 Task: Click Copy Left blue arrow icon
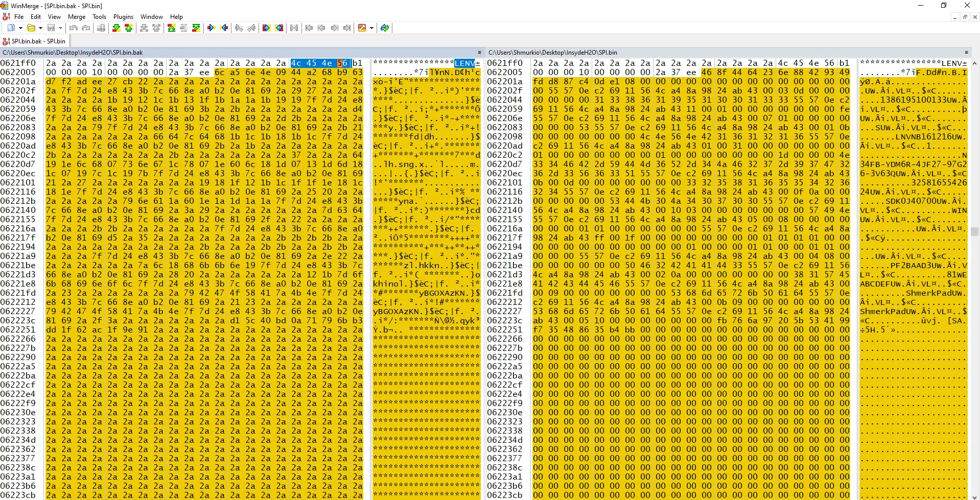pos(224,28)
